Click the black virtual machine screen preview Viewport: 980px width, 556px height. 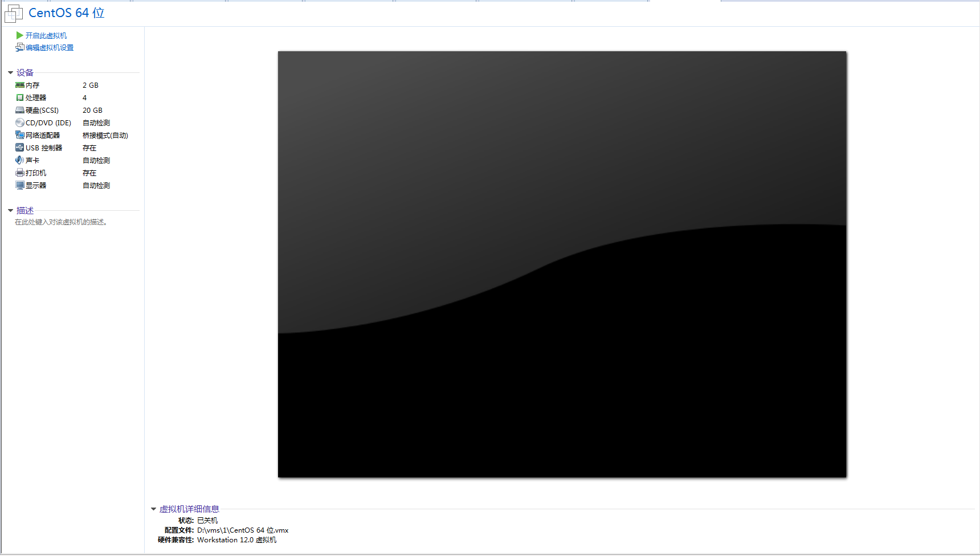(x=562, y=264)
